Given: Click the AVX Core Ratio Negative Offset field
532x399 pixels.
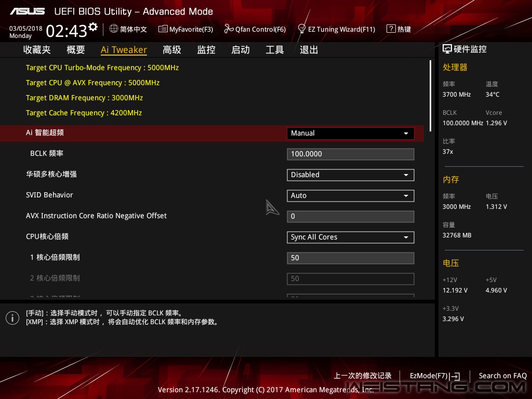Looking at the screenshot, I should 351,217.
